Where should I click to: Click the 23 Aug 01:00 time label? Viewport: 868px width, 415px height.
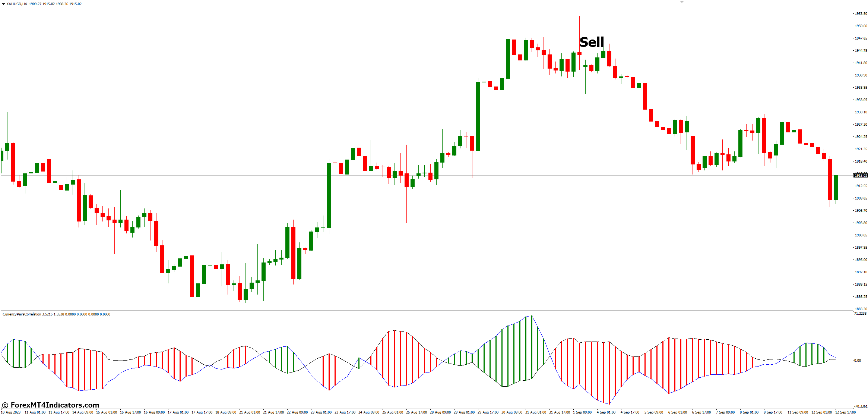point(321,412)
